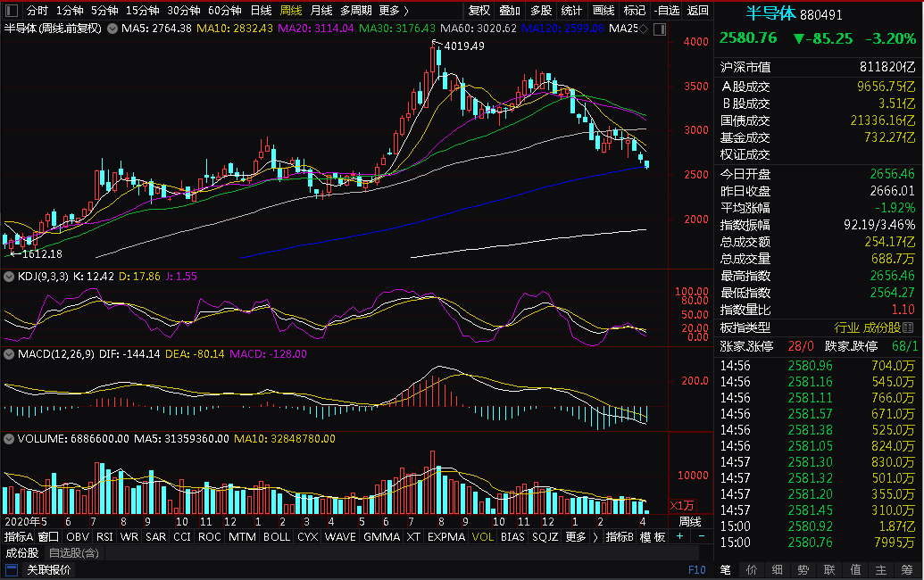Open the 关联报价 related quotes
Viewport: 924px width, 580px height.
tap(48, 569)
